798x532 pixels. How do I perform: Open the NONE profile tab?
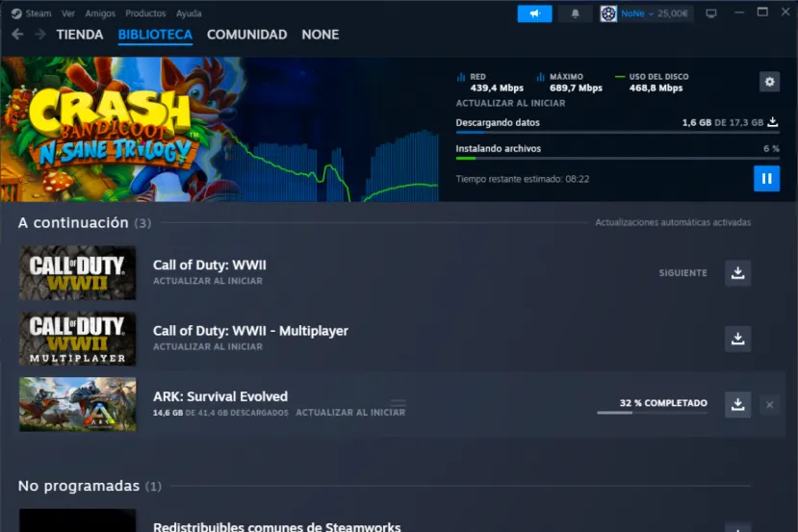[x=321, y=35]
